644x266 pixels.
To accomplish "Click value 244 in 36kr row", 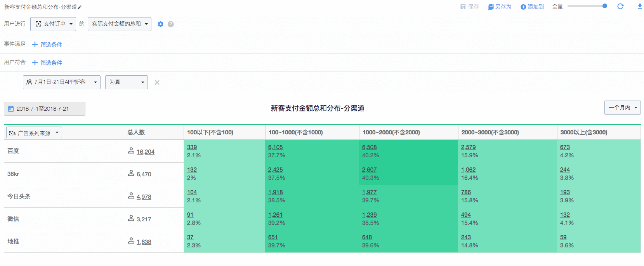I will 565,170.
